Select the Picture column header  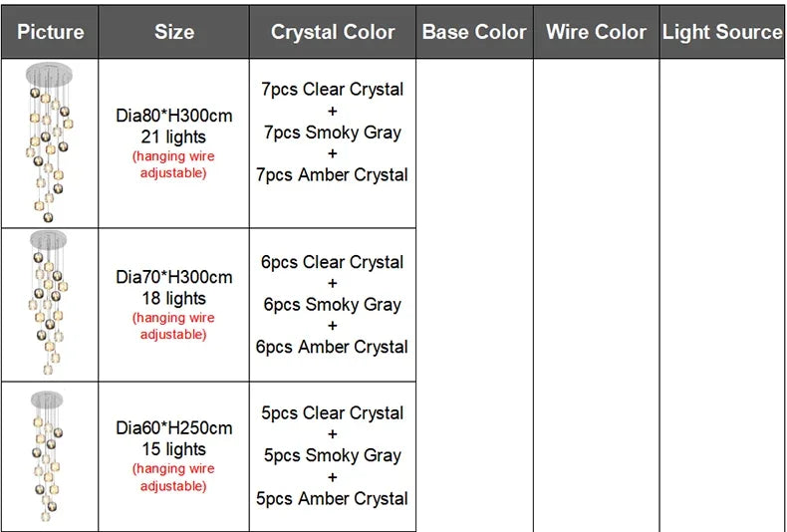pos(50,32)
